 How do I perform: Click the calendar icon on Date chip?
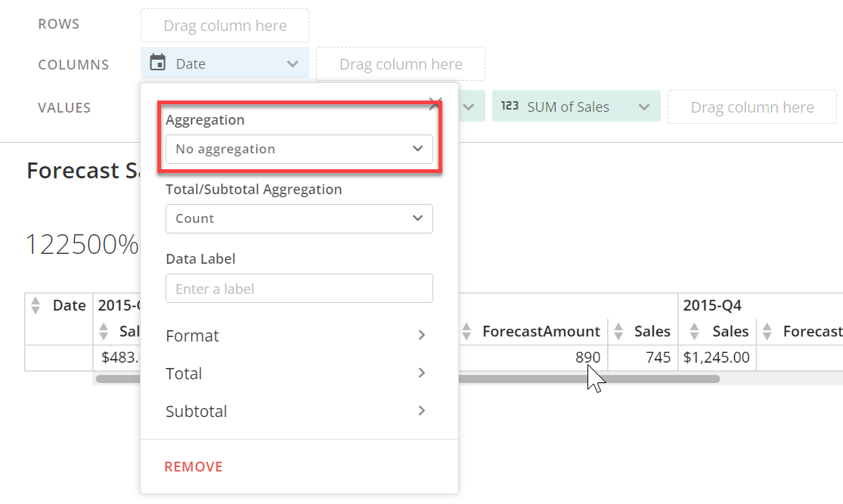(158, 63)
